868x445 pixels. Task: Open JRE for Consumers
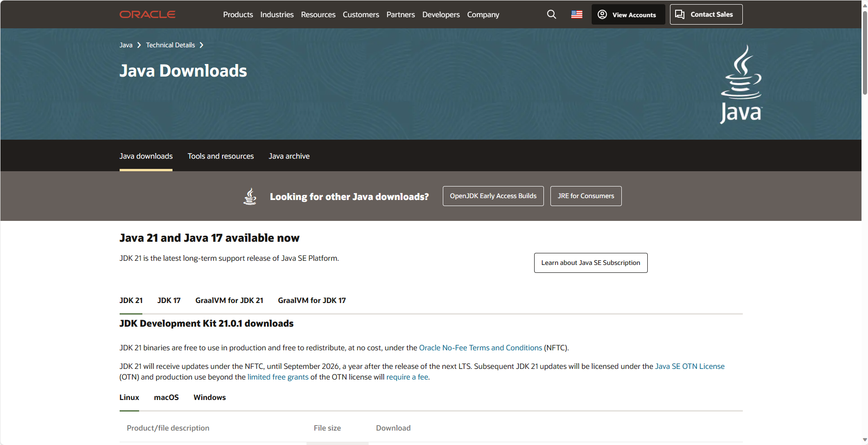[586, 196]
